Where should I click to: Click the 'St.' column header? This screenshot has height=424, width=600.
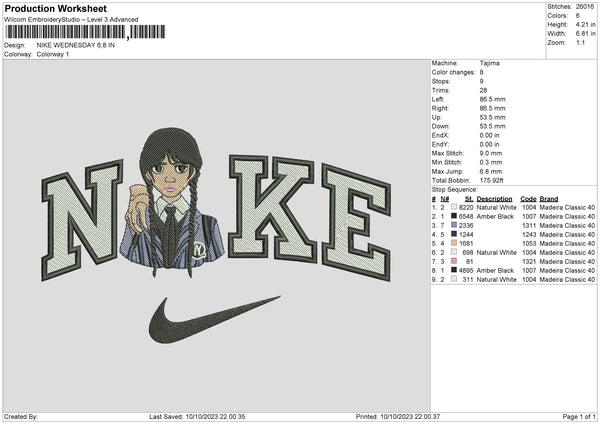tap(469, 199)
